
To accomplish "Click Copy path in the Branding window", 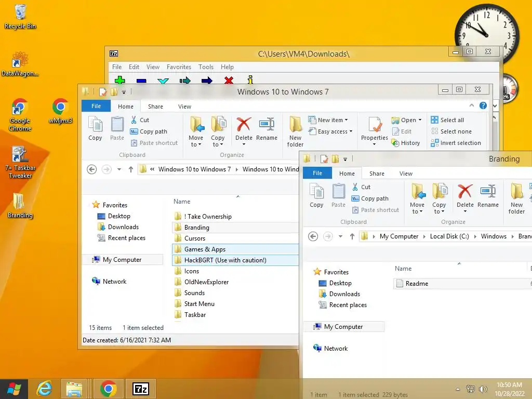I will click(x=370, y=198).
